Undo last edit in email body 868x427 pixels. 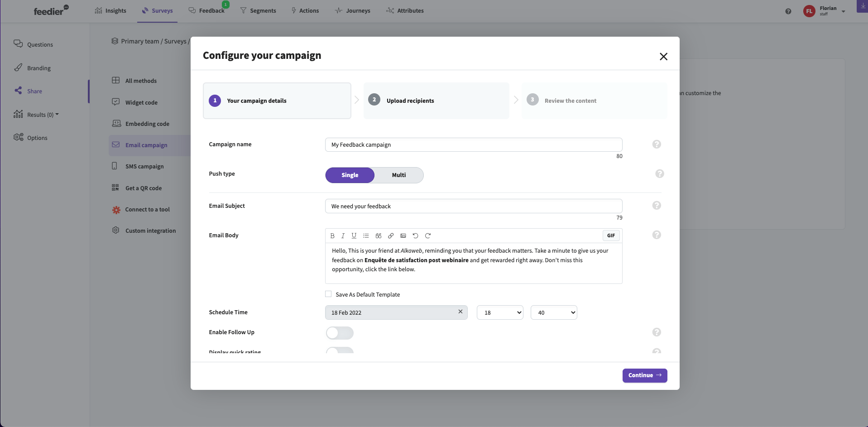(x=415, y=235)
